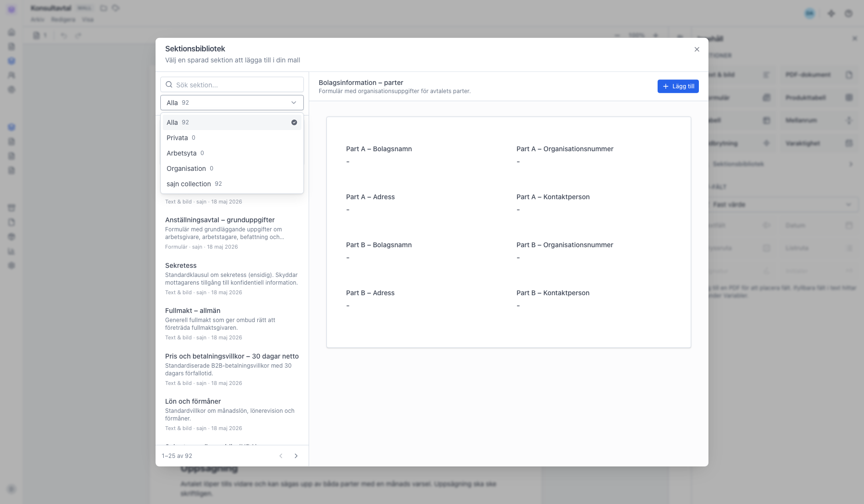Click user avatar in top bar
Screen dimensions: 864x504
coord(810,13)
